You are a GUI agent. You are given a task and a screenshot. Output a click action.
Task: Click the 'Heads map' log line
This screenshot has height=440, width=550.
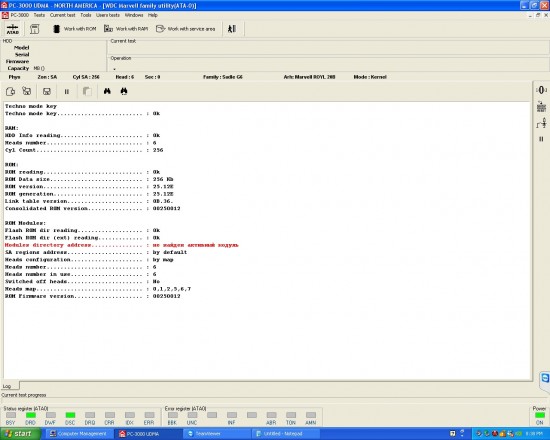point(98,289)
